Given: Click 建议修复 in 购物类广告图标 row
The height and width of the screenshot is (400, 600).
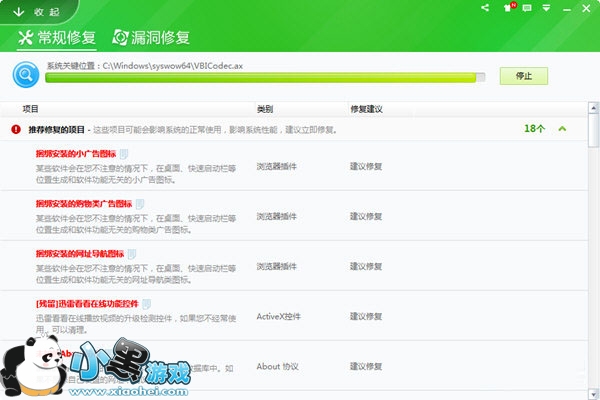Looking at the screenshot, I should coord(366,217).
